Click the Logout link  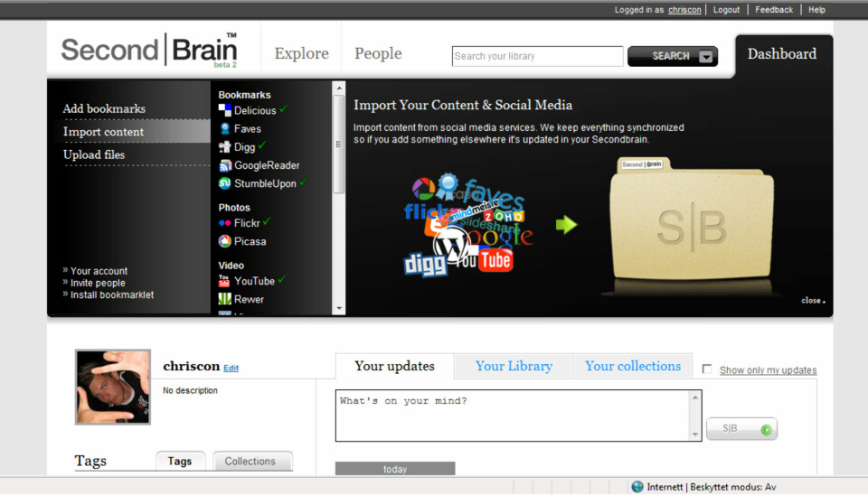click(726, 9)
